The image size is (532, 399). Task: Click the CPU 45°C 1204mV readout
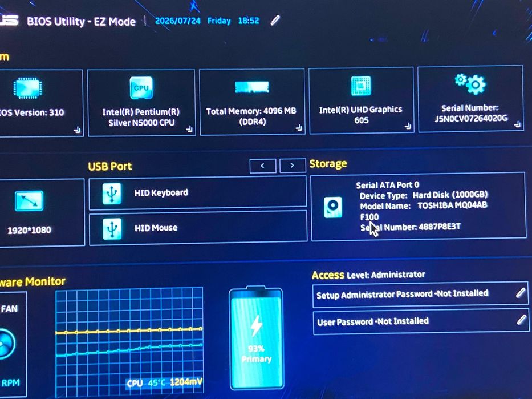click(164, 382)
